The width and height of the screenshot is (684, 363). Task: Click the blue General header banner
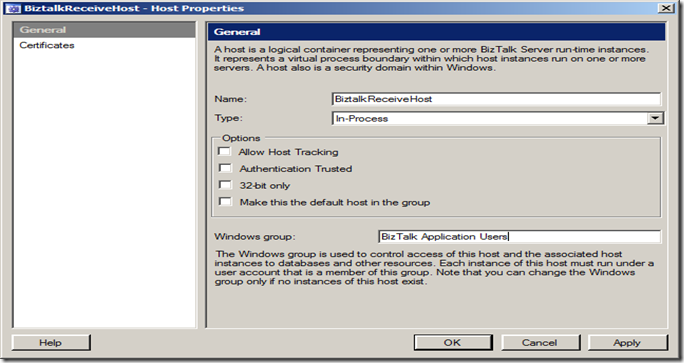coord(437,32)
